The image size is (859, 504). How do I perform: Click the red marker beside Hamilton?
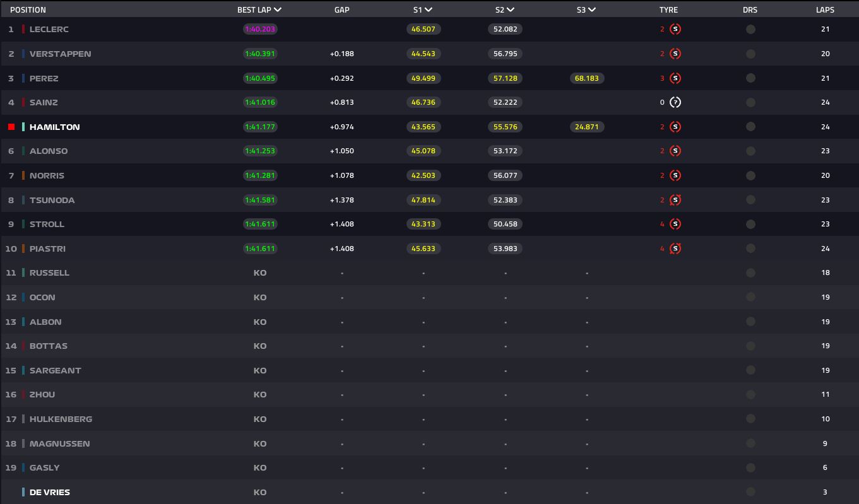(11, 127)
